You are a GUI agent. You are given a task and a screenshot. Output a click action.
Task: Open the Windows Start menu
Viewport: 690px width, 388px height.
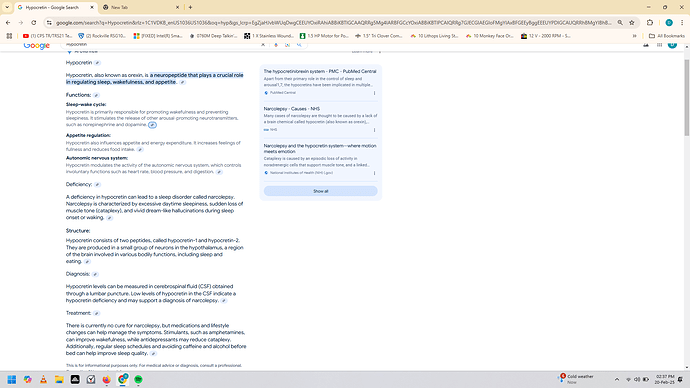coord(12,379)
